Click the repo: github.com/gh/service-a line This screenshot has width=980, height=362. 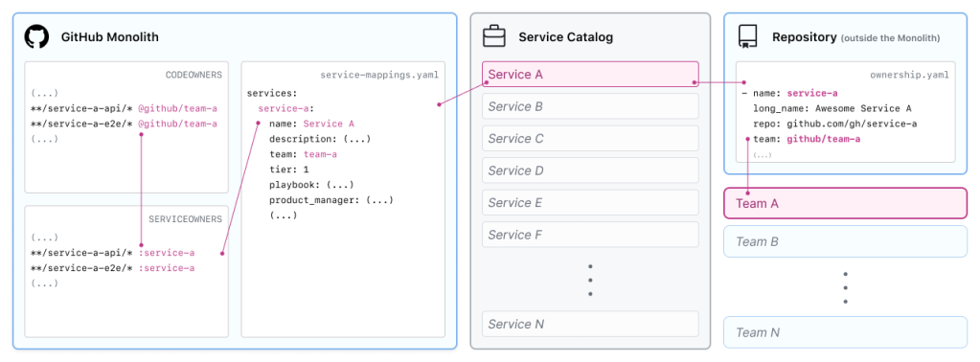click(x=835, y=124)
